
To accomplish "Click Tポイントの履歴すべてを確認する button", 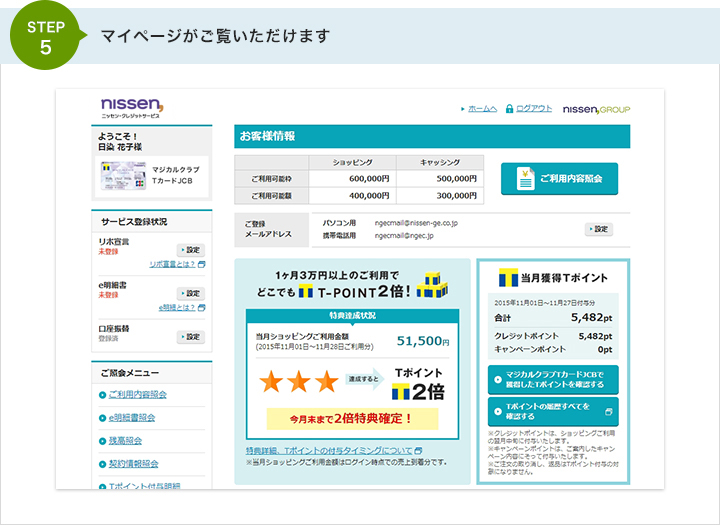I will [553, 412].
